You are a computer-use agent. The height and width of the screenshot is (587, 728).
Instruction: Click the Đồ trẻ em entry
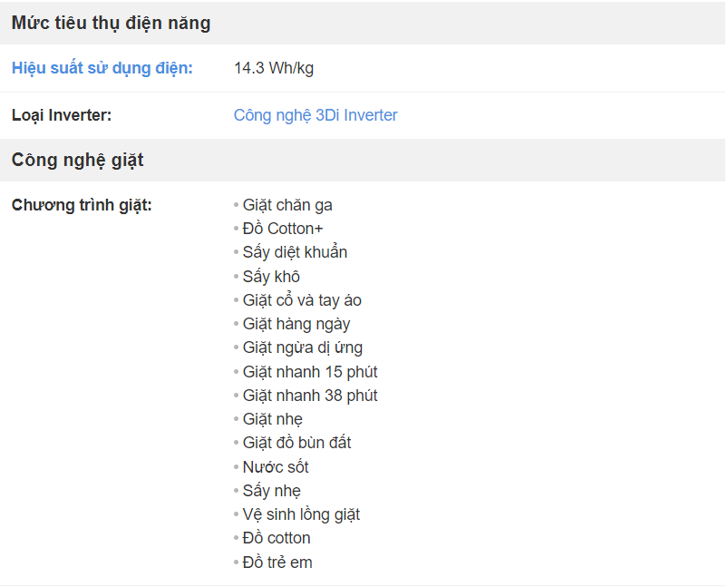277,563
